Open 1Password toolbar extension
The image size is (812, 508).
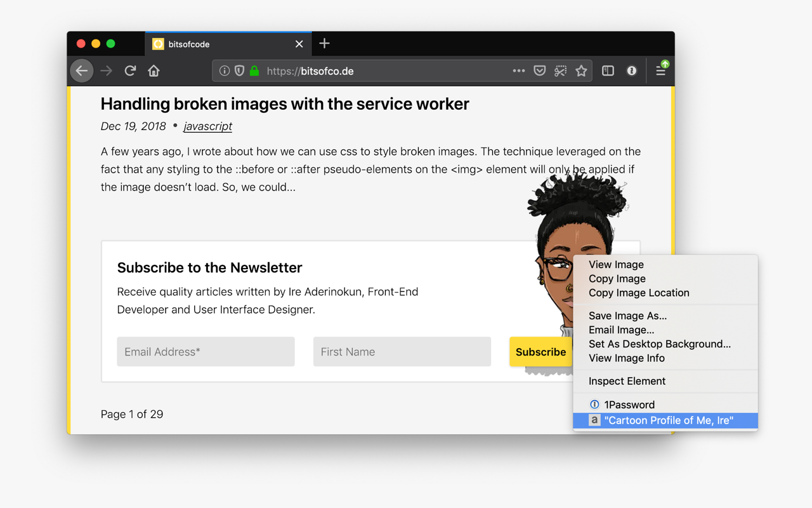click(632, 71)
